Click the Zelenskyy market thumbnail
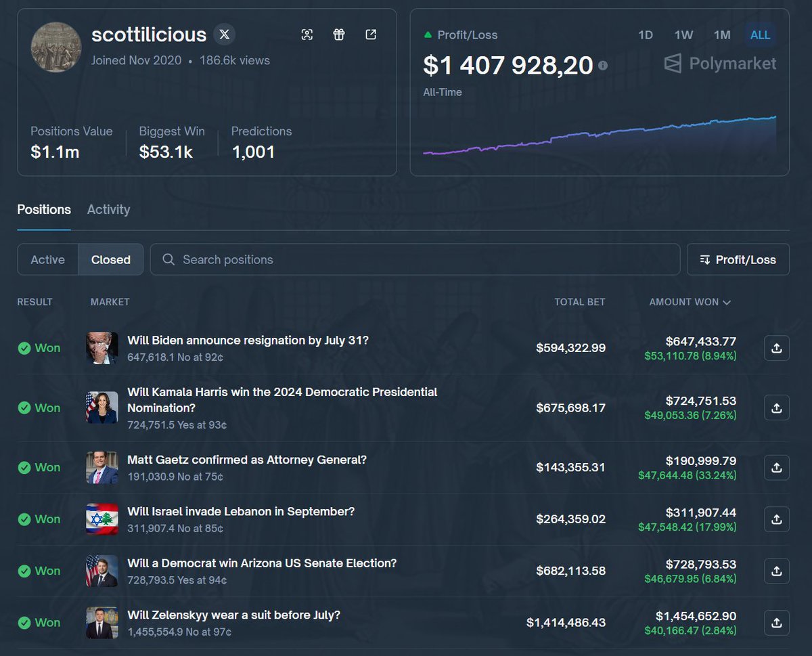The image size is (812, 656). click(x=102, y=622)
